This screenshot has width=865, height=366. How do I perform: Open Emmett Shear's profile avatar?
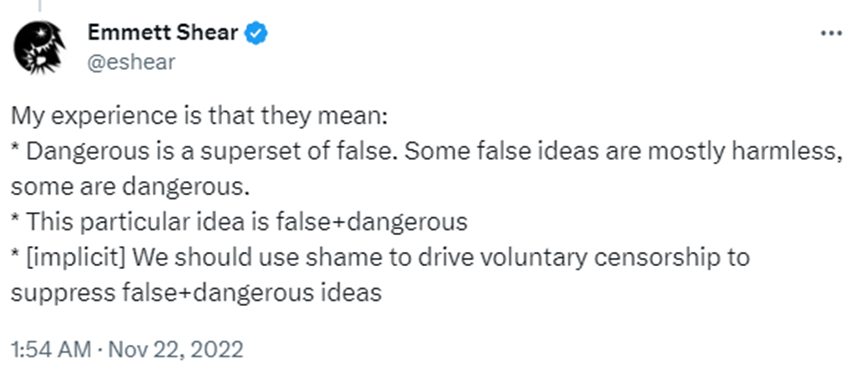coord(39,49)
